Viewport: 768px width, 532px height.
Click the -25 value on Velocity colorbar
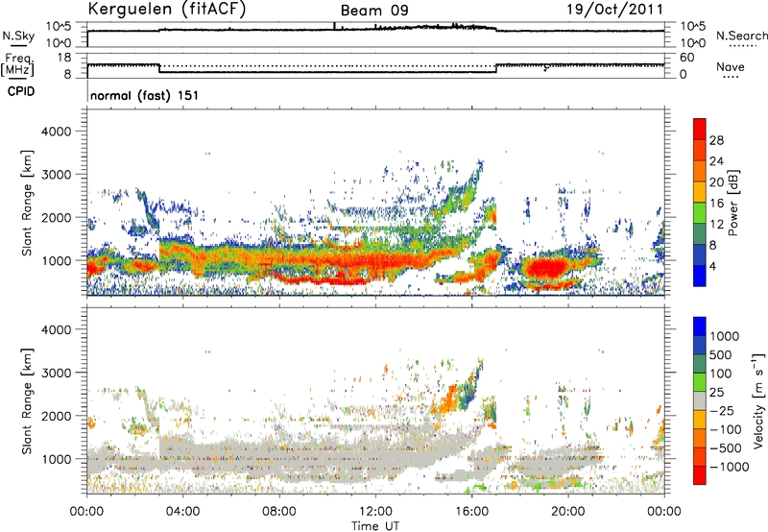coord(722,411)
